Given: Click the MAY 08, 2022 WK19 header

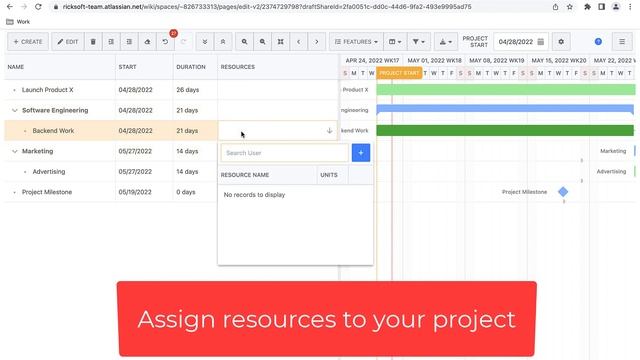Looking at the screenshot, I should pos(497,60).
